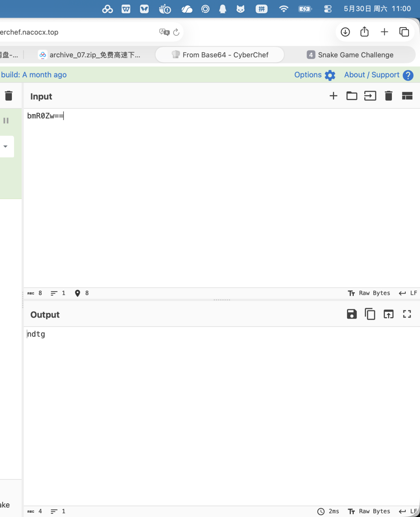Add a new input tab with plus icon
The width and height of the screenshot is (420, 517).
coord(333,96)
